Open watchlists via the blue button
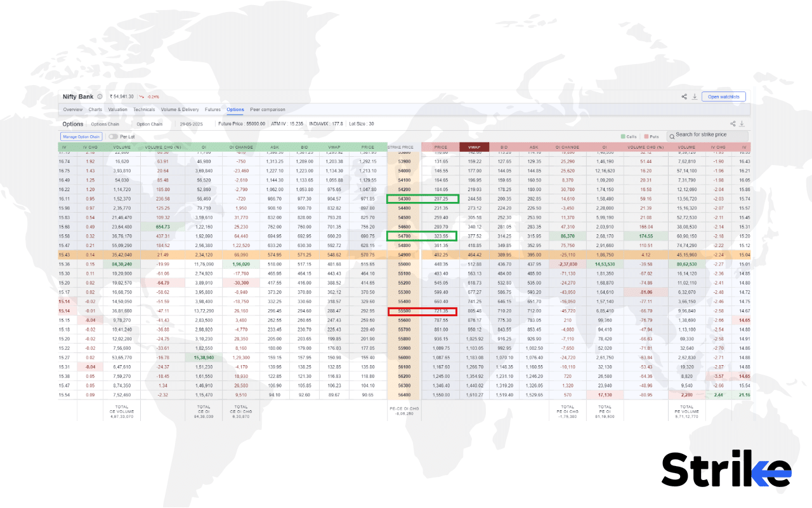The width and height of the screenshot is (812, 508). [x=723, y=97]
